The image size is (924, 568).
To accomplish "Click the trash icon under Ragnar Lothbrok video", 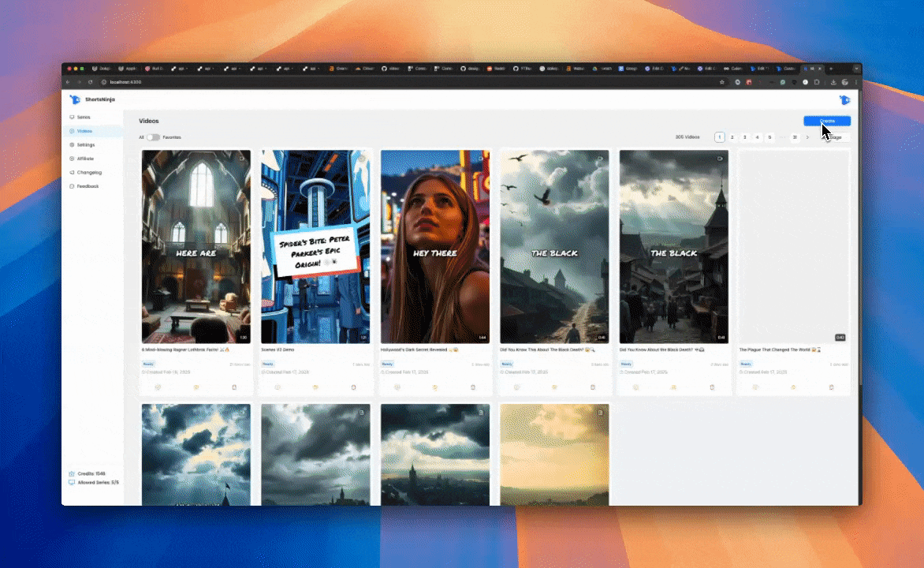I will pyautogui.click(x=234, y=387).
